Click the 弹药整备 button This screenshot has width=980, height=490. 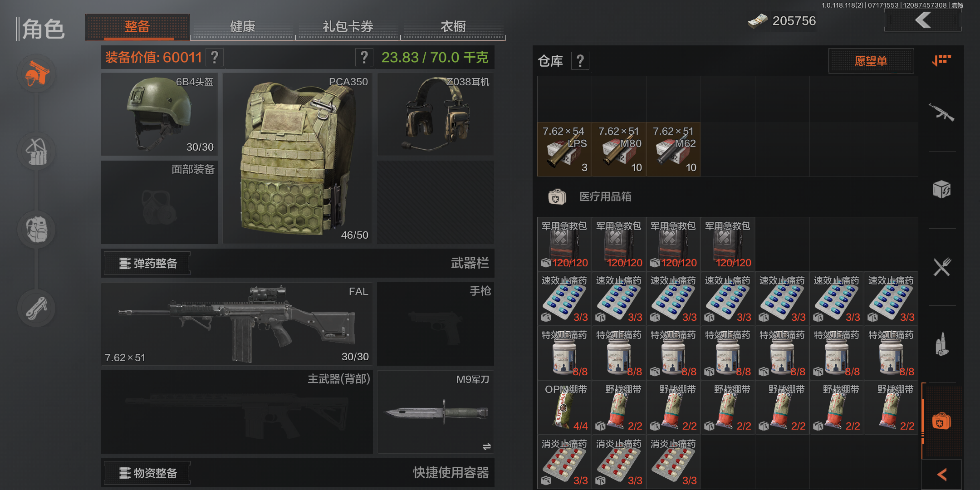(x=147, y=263)
